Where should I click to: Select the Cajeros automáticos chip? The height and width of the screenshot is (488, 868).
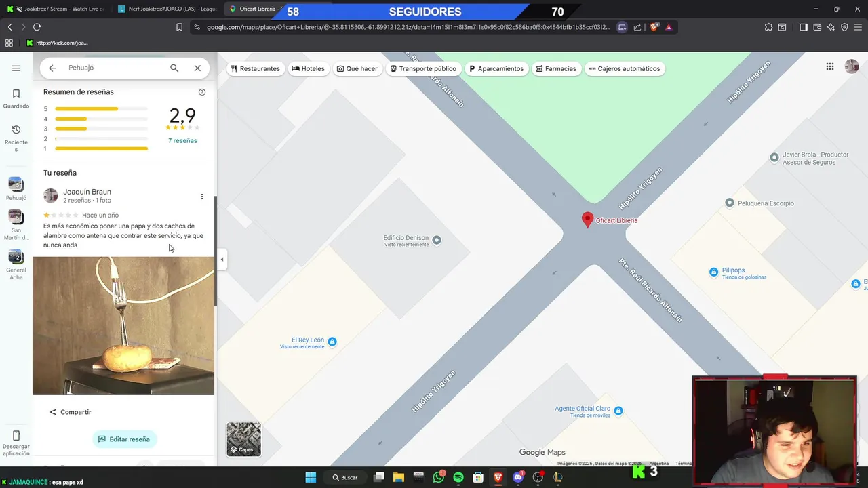point(625,68)
